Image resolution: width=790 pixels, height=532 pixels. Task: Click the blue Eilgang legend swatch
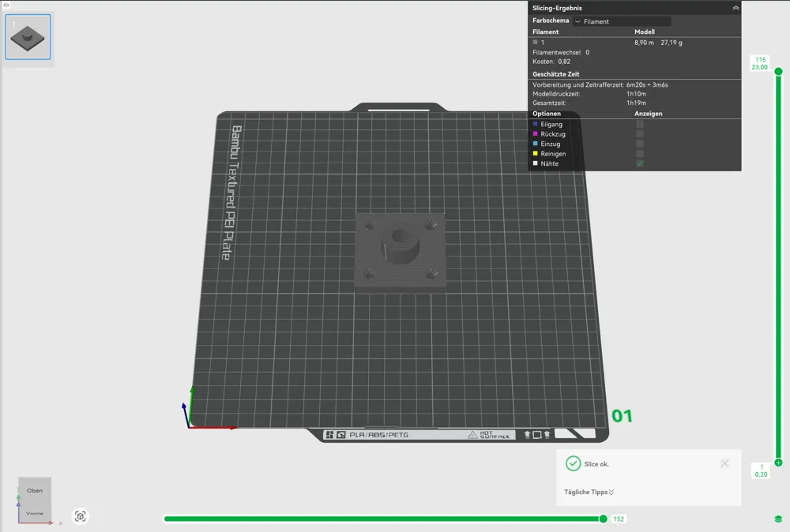pyautogui.click(x=535, y=124)
